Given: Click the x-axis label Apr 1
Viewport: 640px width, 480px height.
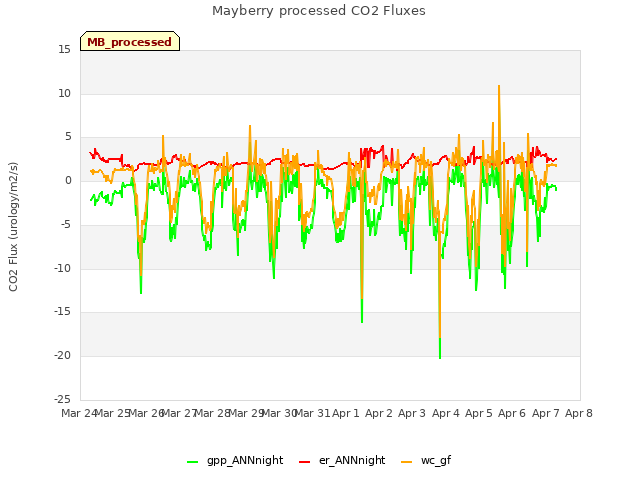Looking at the screenshot, I should [x=346, y=413].
